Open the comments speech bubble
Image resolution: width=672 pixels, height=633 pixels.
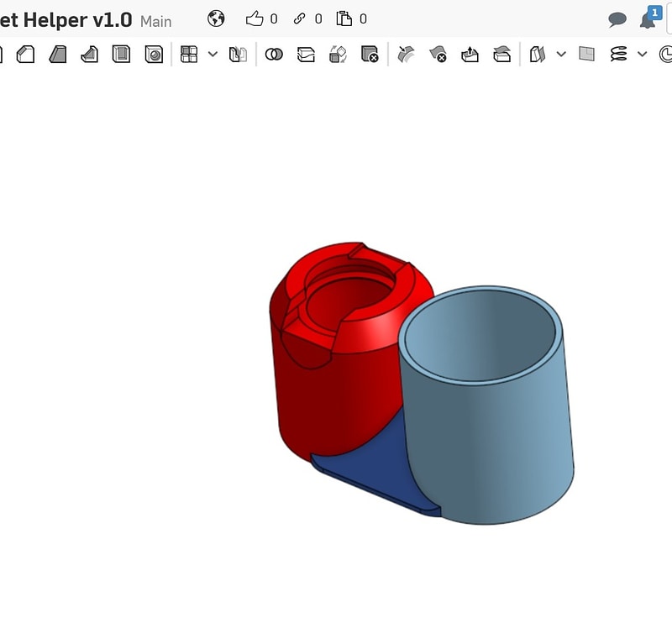pos(617,19)
